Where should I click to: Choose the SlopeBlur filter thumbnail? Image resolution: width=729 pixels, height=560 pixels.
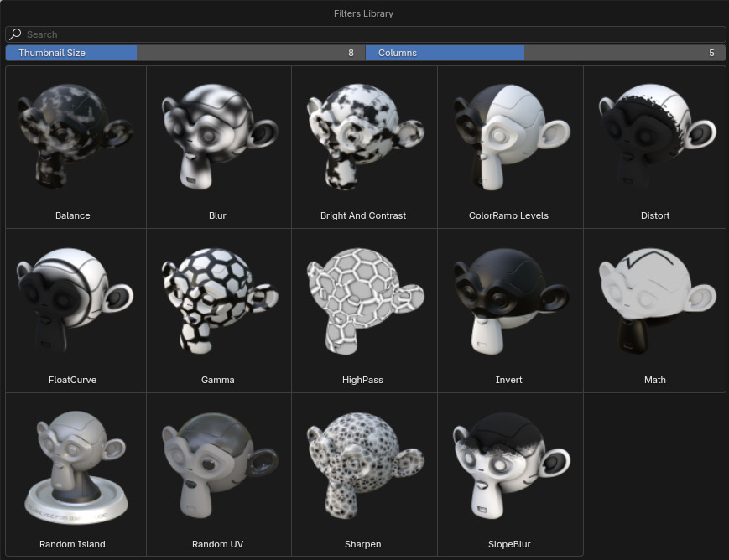508,464
